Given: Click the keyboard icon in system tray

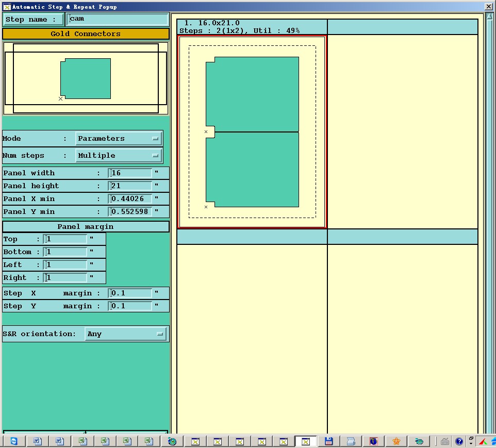Looking at the screenshot, I should point(445,441).
